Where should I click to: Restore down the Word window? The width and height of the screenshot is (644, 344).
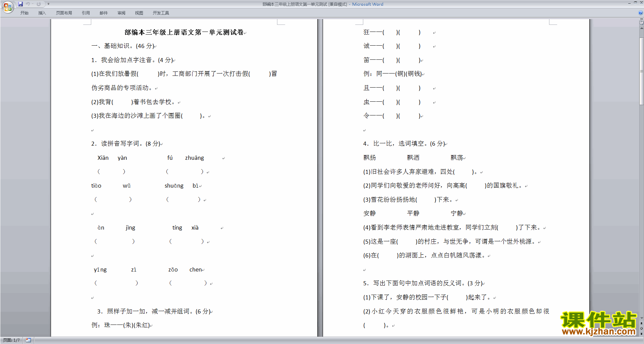[x=635, y=3]
